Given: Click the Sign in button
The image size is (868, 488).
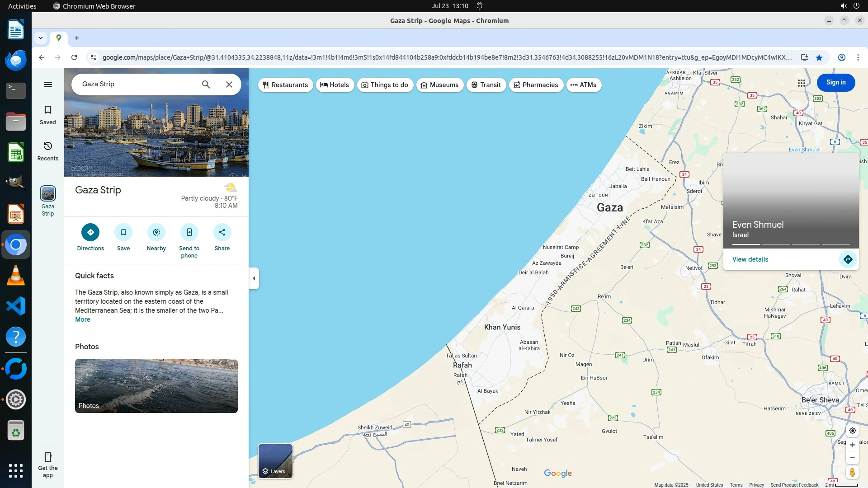Looking at the screenshot, I should tap(835, 83).
